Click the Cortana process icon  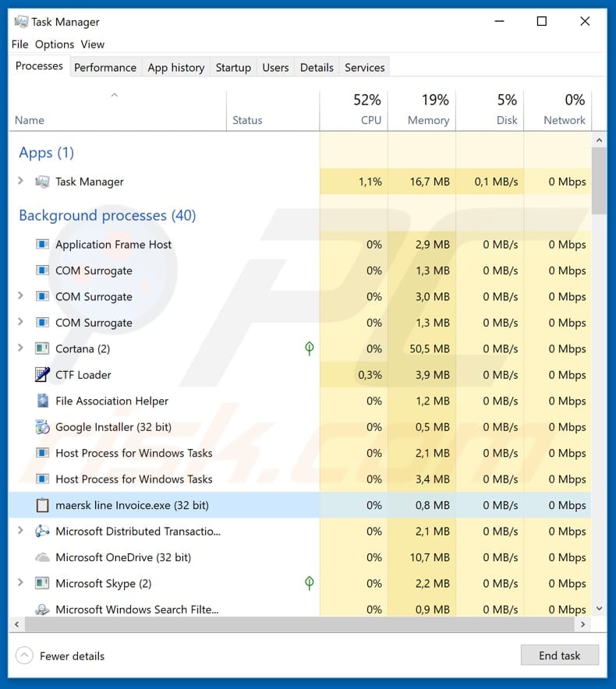42,349
